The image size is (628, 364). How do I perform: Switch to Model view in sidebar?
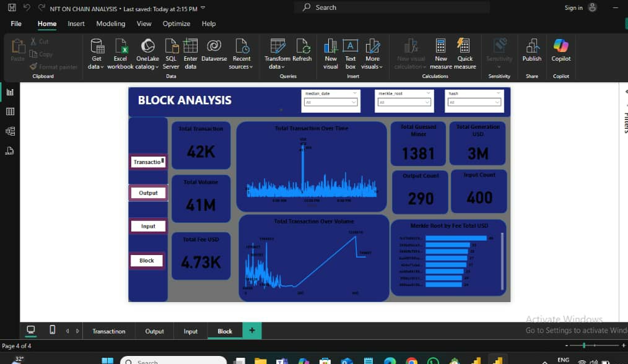tap(10, 131)
